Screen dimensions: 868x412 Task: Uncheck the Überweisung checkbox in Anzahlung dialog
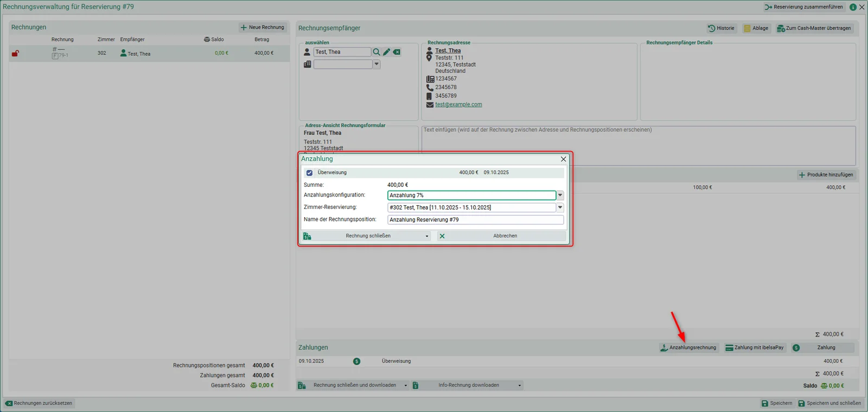click(310, 173)
